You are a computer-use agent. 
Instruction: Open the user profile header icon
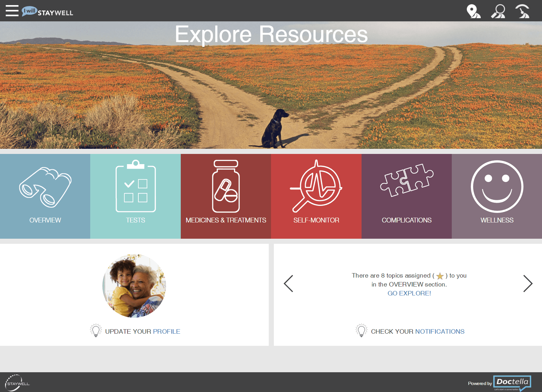tap(498, 11)
